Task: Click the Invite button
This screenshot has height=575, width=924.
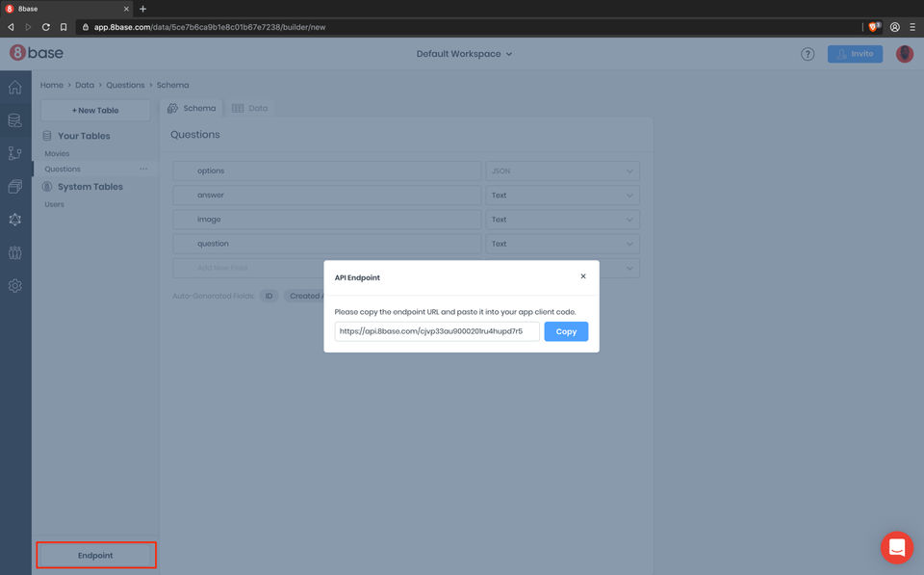Action: [855, 54]
